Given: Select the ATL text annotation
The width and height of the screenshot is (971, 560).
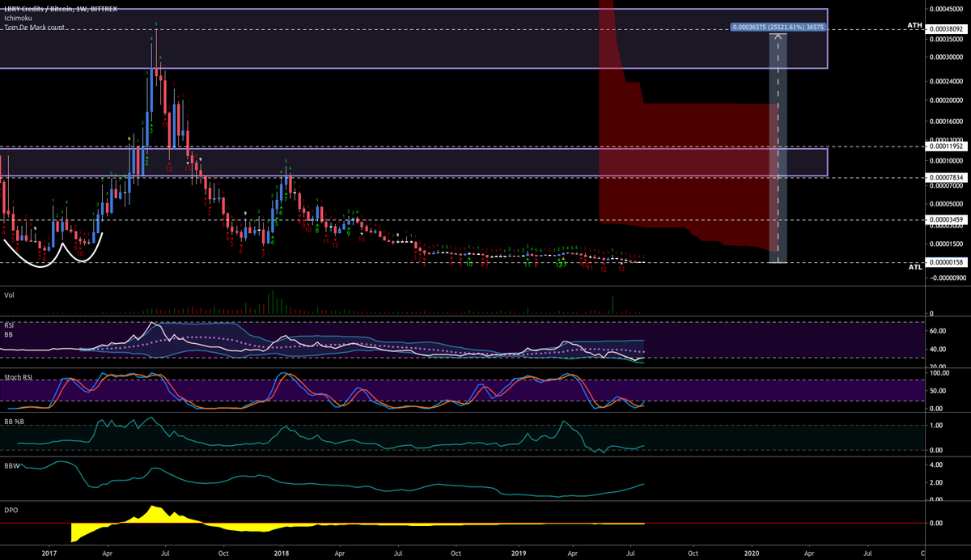Looking at the screenshot, I should tap(915, 267).
